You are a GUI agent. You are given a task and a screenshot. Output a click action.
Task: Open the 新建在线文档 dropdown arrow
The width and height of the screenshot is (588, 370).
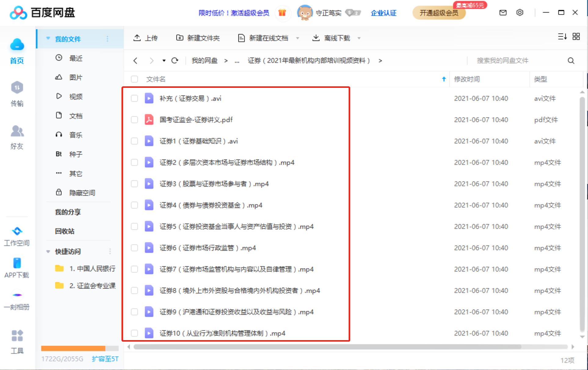point(297,38)
